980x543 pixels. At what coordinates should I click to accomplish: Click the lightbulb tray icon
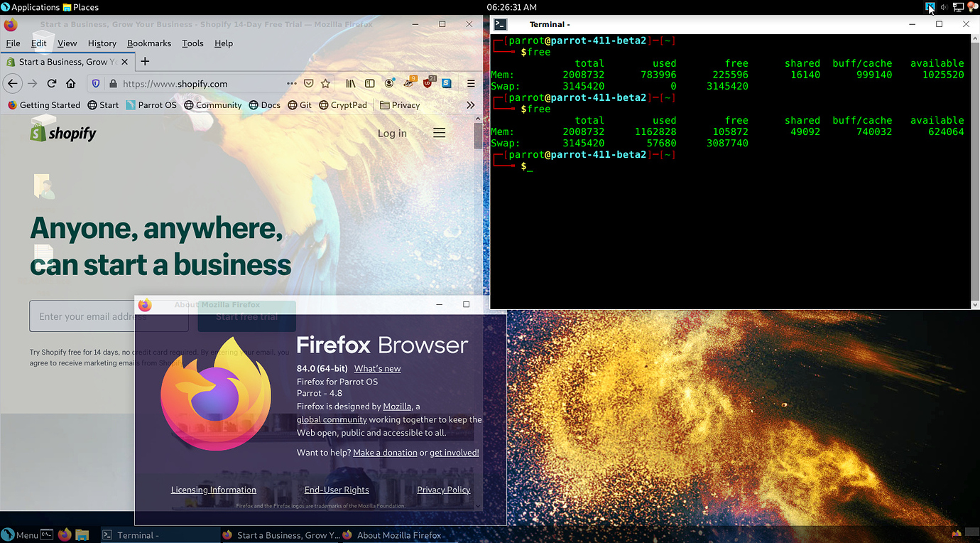click(972, 7)
